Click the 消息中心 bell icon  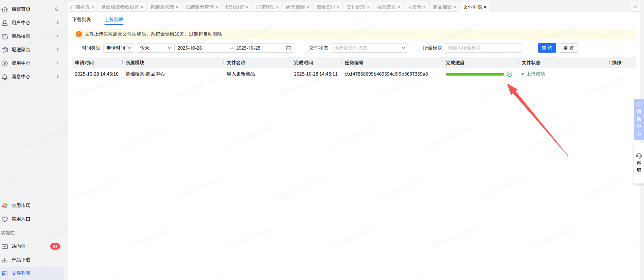[x=5, y=77]
